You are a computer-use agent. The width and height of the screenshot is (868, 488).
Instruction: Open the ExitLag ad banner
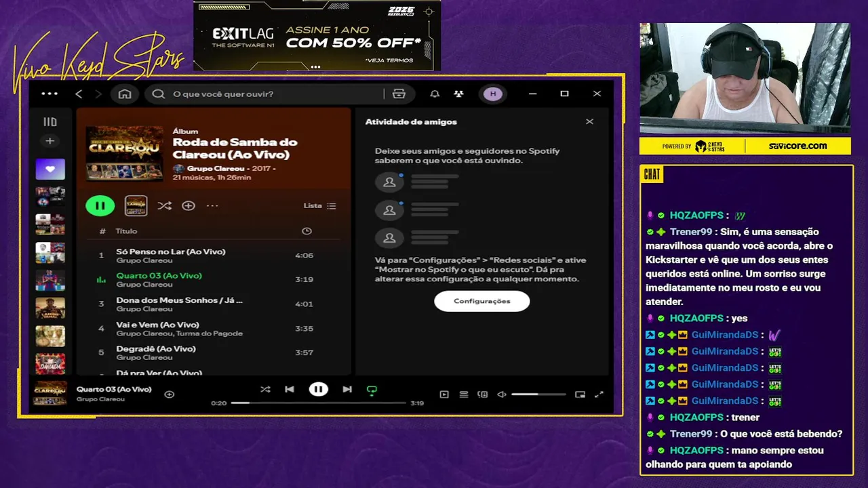(x=317, y=35)
